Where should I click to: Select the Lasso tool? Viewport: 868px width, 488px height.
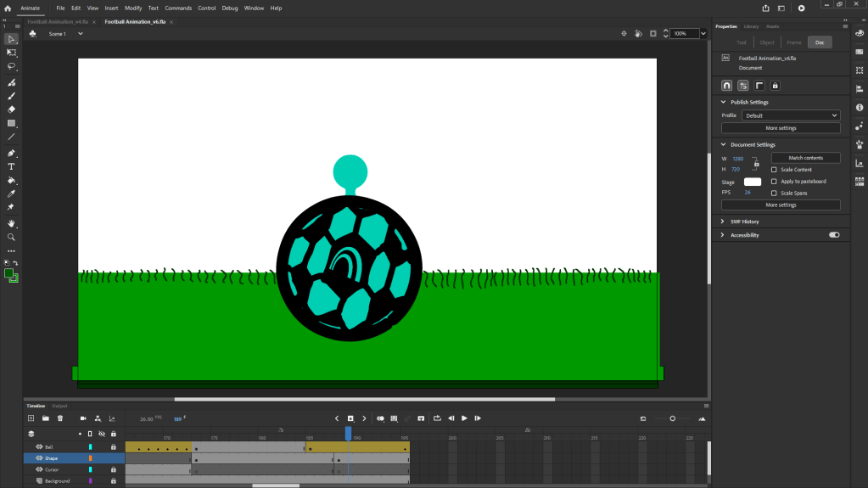pos(12,66)
